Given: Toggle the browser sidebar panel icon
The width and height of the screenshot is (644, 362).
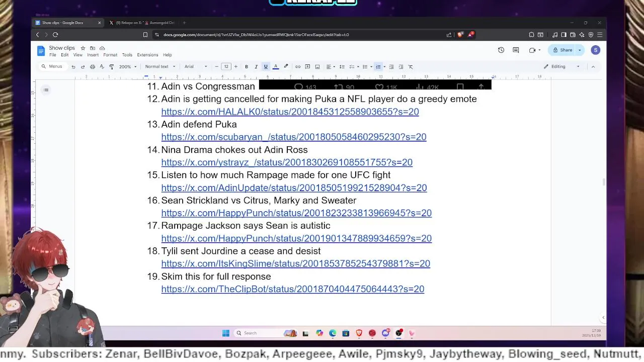Looking at the screenshot, I should pyautogui.click(x=564, y=35).
